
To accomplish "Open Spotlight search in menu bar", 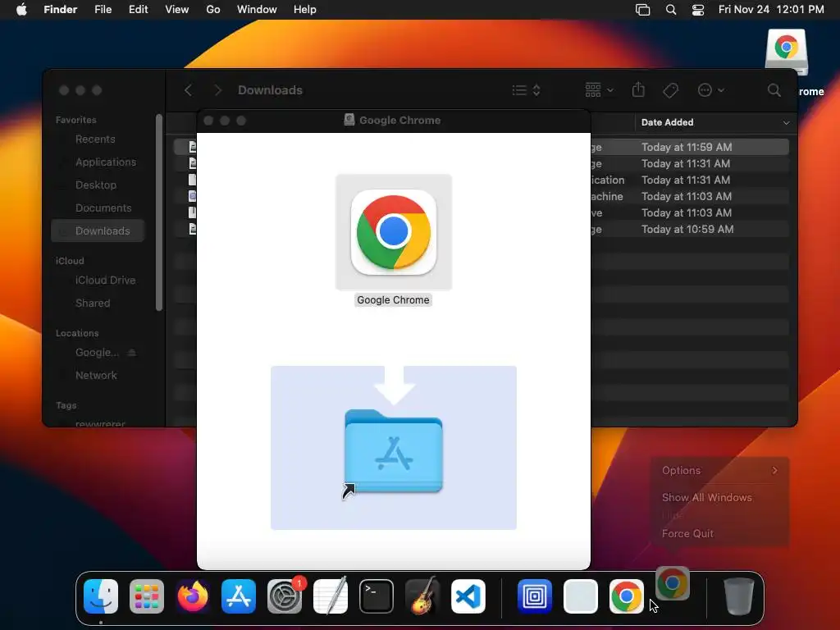I will point(671,10).
